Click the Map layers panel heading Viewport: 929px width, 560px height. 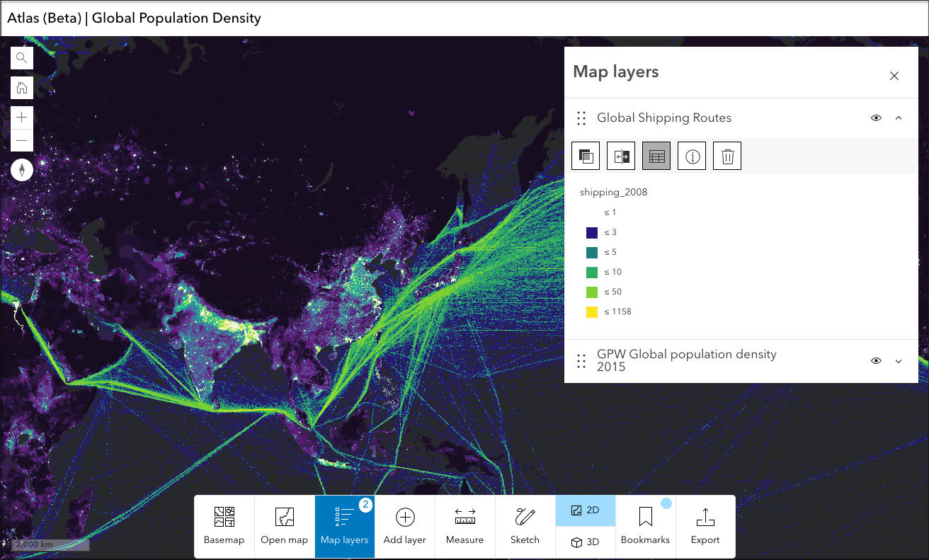616,72
